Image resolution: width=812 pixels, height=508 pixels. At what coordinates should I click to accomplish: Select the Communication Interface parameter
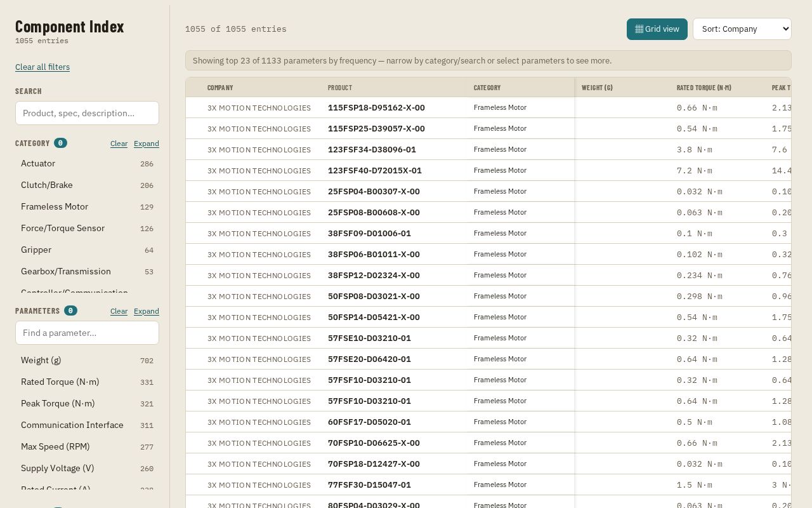click(x=87, y=425)
